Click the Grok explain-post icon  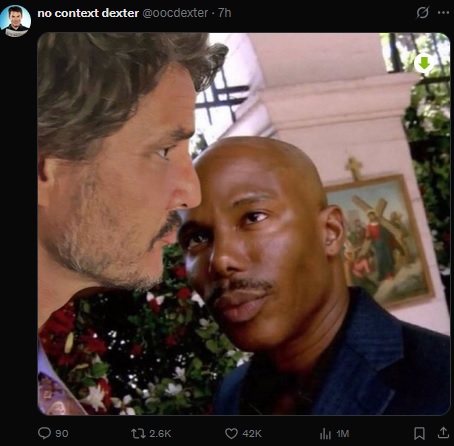tap(423, 13)
